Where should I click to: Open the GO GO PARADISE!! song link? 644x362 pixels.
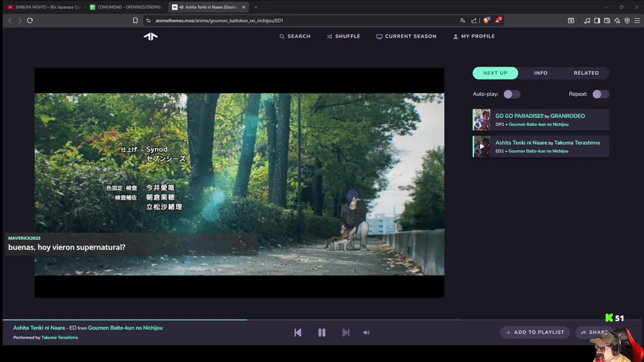pyautogui.click(x=519, y=116)
